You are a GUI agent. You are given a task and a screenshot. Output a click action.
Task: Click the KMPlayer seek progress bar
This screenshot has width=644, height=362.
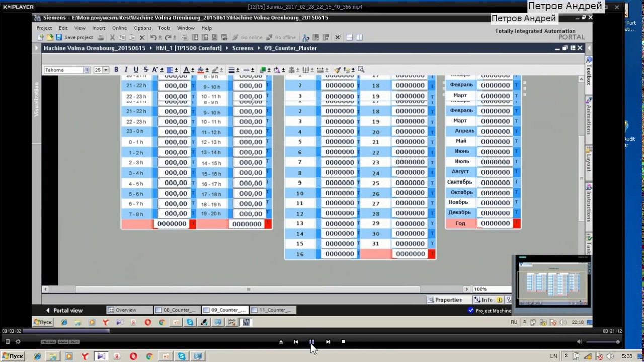pyautogui.click(x=312, y=331)
